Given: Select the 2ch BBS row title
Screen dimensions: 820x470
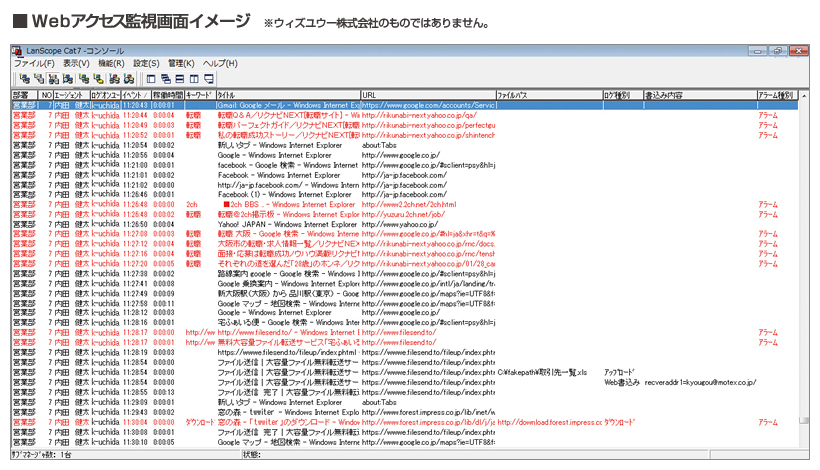Looking at the screenshot, I should click(x=289, y=204).
